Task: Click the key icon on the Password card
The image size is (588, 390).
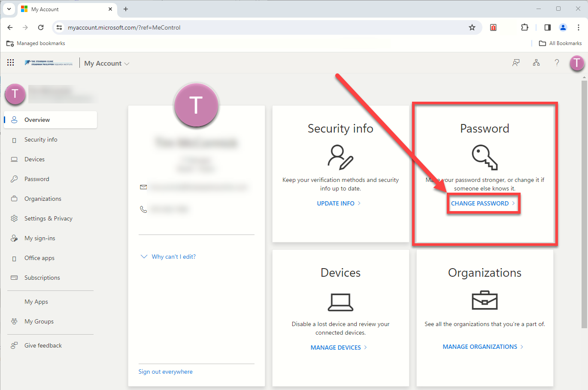Action: 485,157
